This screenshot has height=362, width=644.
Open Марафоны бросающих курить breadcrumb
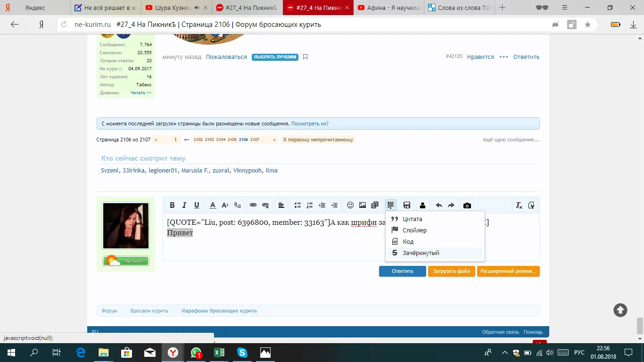[x=219, y=311]
